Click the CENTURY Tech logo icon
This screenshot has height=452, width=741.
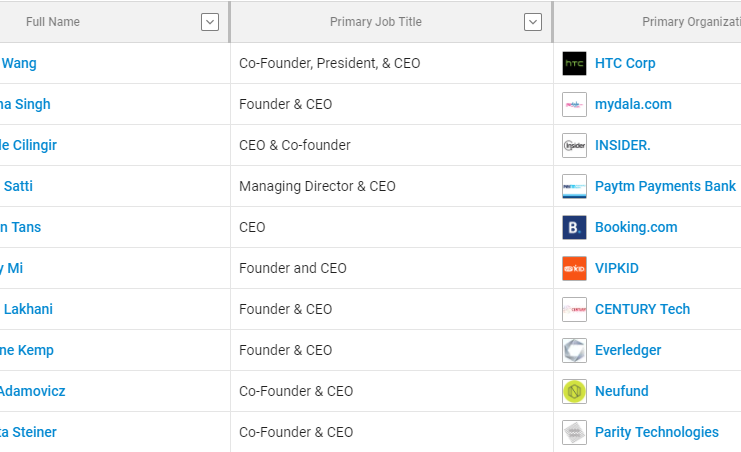[x=574, y=309]
